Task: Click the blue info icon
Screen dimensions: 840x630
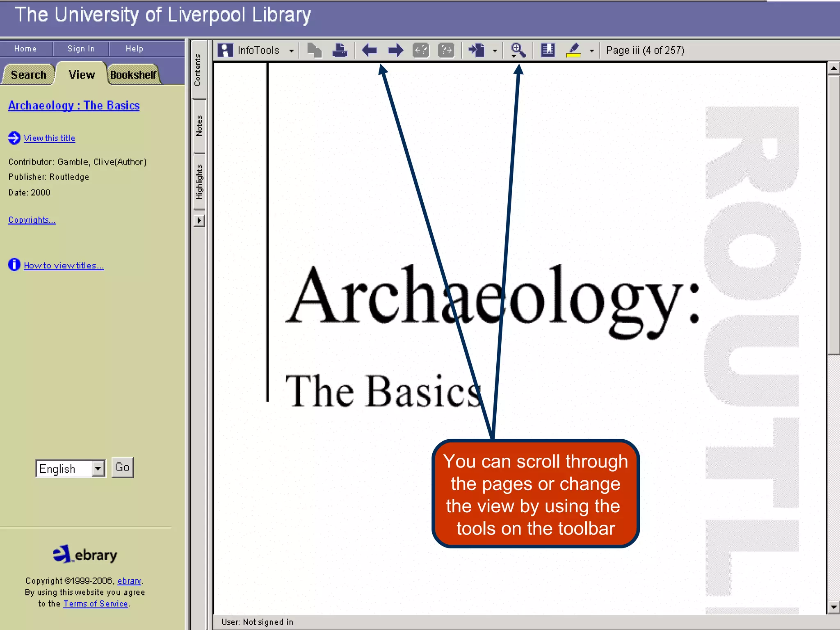Action: [14, 265]
